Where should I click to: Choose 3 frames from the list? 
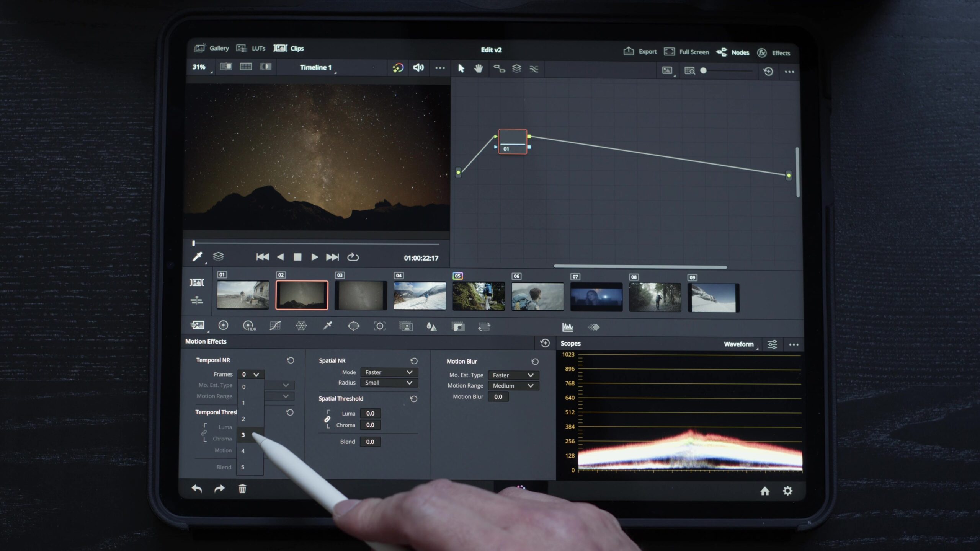click(x=250, y=435)
